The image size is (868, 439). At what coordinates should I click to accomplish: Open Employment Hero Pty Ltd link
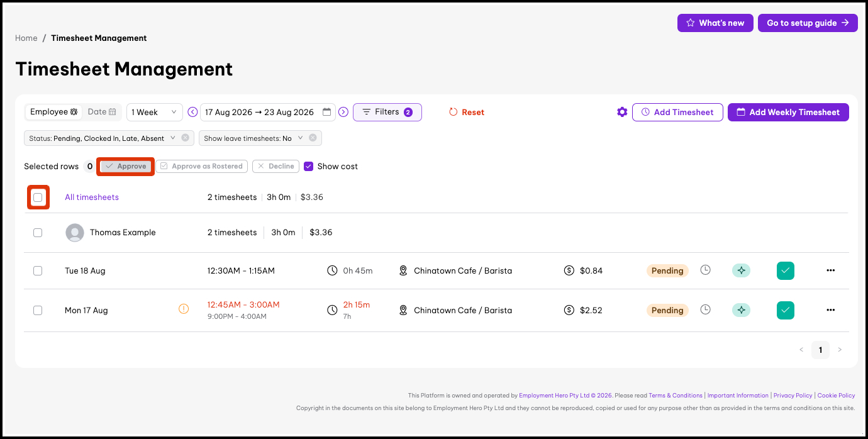point(565,396)
